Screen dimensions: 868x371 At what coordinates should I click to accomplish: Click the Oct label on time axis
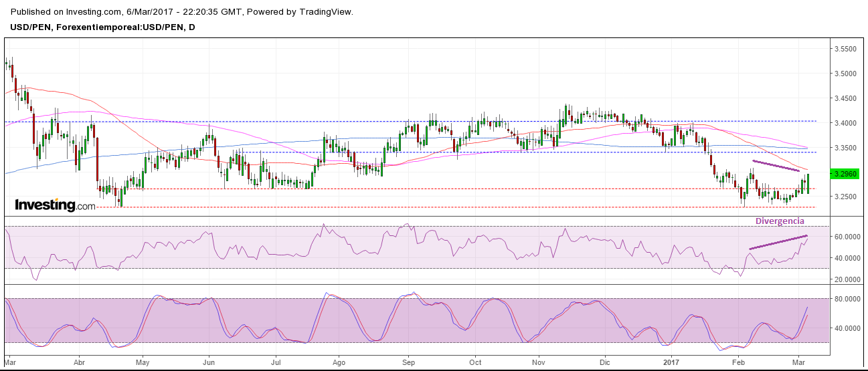pos(474,362)
